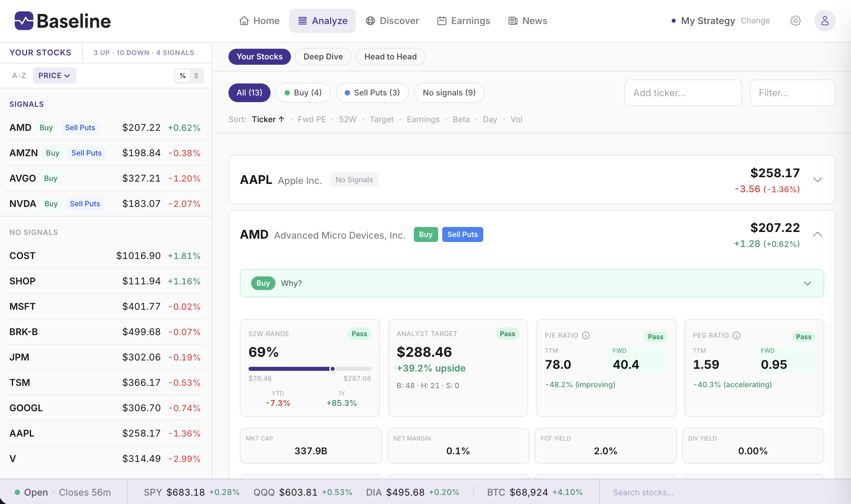Image resolution: width=851 pixels, height=504 pixels.
Task: Click the Earnings calendar icon
Action: tap(441, 20)
